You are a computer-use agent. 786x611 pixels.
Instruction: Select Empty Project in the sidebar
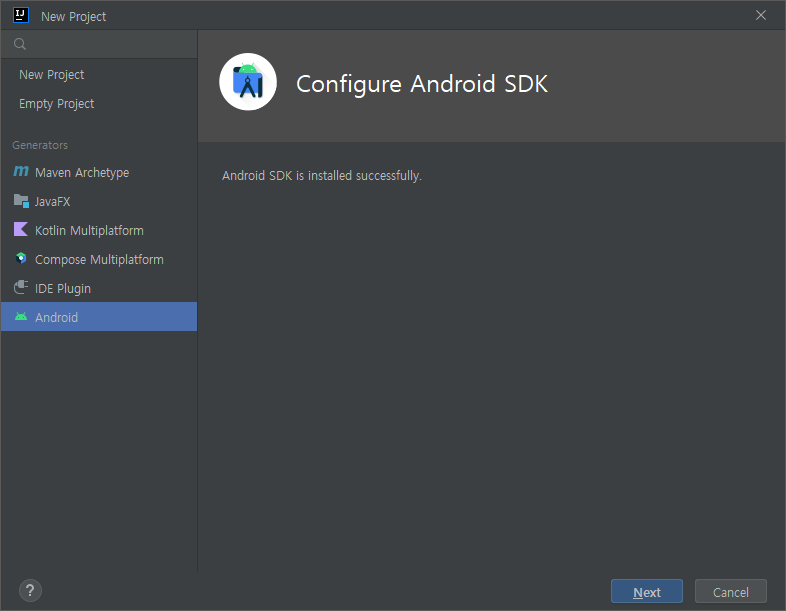(99, 104)
